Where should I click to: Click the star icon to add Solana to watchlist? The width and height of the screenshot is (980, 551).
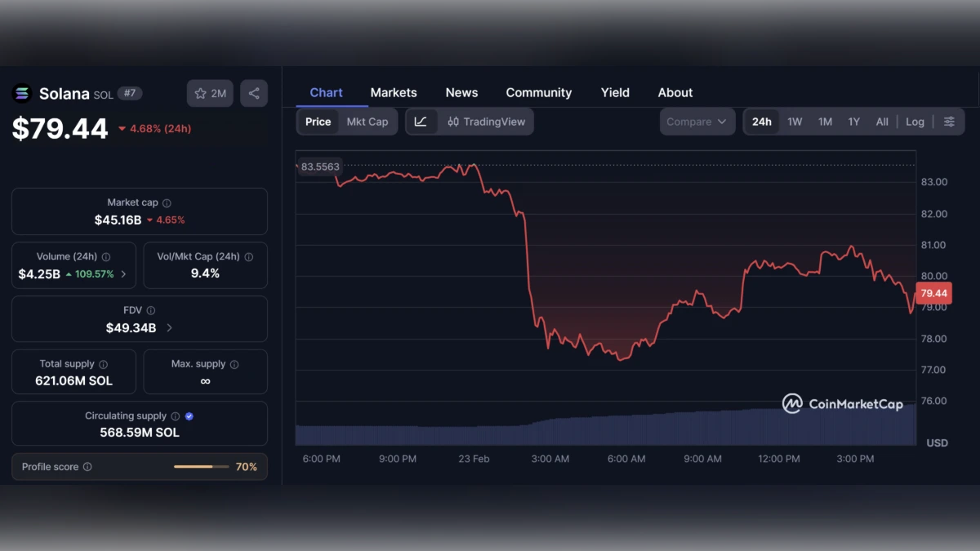199,93
